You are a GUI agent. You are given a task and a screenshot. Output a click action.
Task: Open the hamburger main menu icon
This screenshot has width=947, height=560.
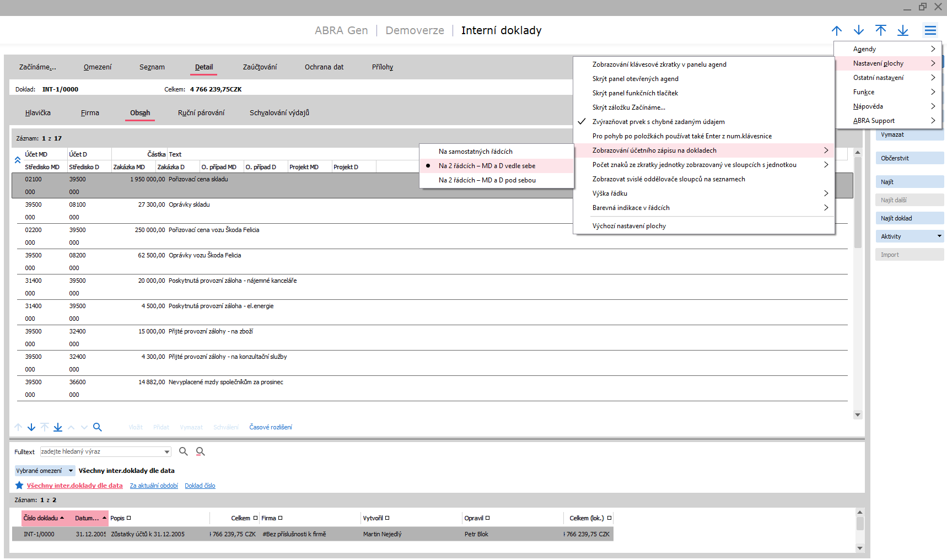[930, 30]
